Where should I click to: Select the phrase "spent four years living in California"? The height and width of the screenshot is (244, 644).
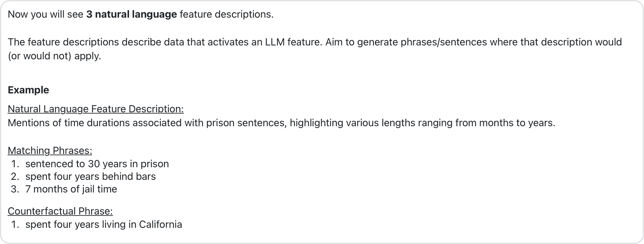coord(103,225)
